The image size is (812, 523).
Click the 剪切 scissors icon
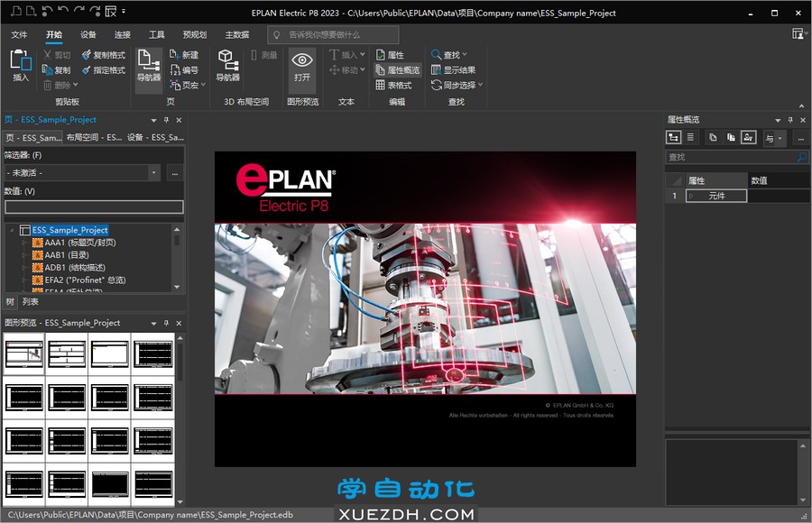click(47, 55)
